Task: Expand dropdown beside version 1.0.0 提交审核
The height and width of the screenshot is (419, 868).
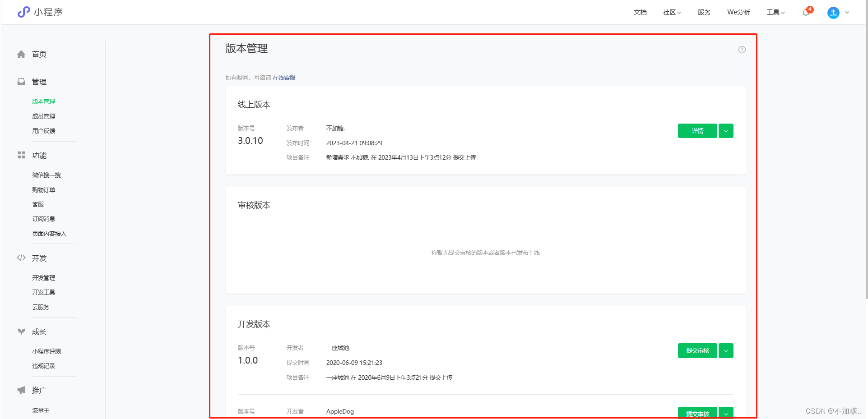Action: (x=726, y=350)
